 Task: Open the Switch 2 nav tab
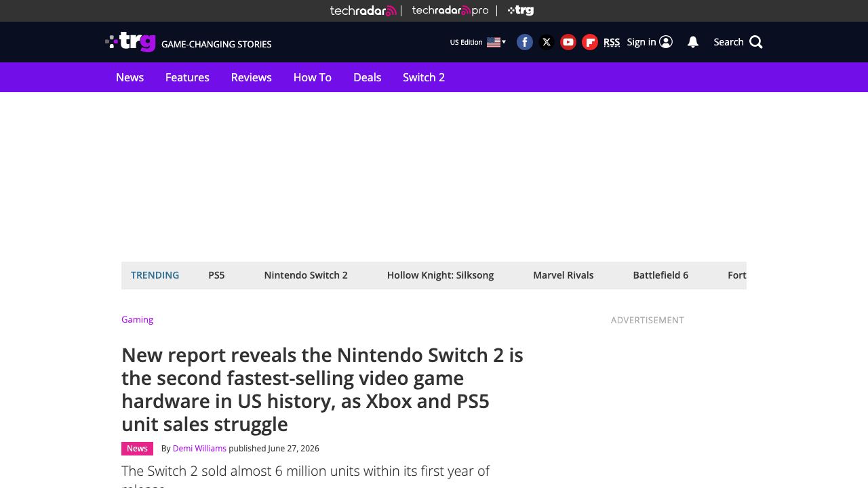click(x=424, y=77)
